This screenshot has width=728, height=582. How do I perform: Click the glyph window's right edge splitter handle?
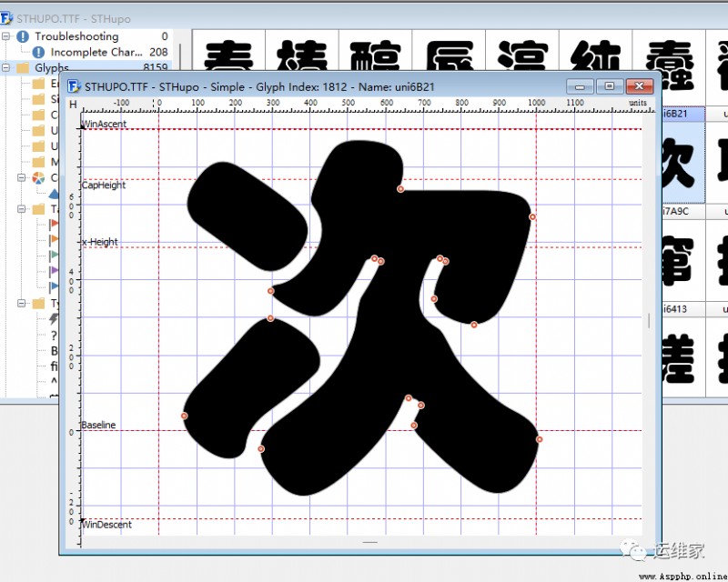pos(649,320)
